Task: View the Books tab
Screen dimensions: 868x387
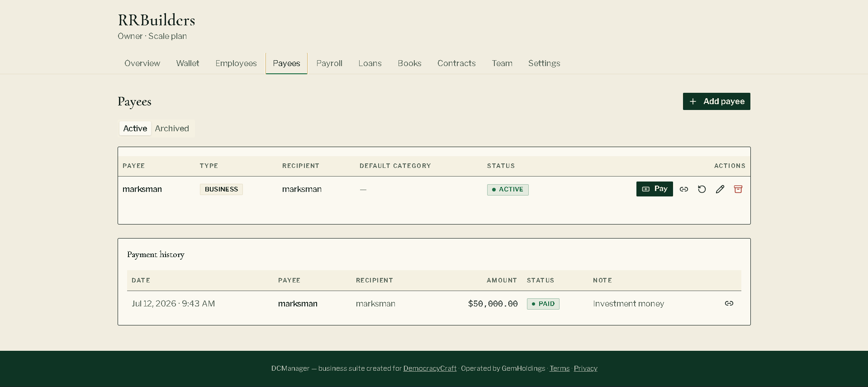Action: click(409, 63)
